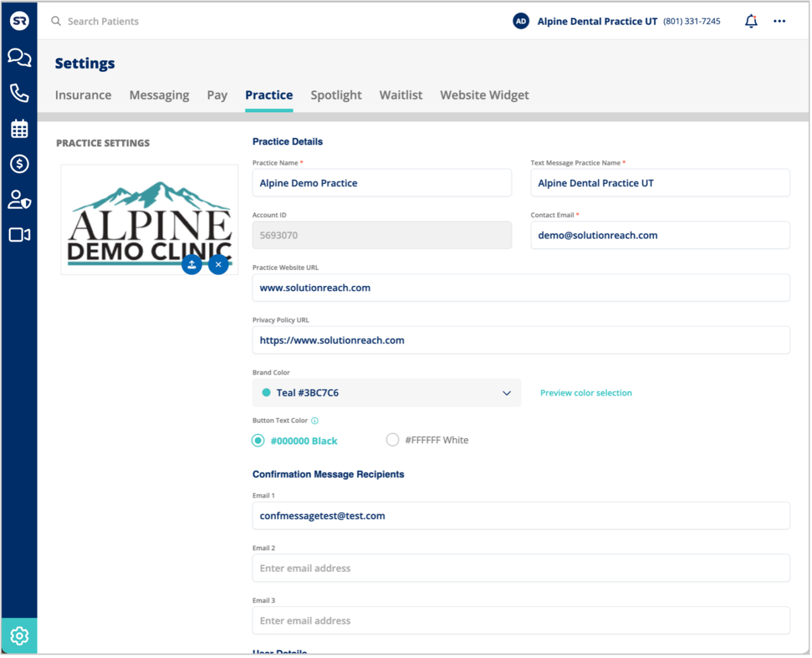Open the phone calls icon in sidebar
This screenshot has height=658, width=812.
pyautogui.click(x=20, y=93)
